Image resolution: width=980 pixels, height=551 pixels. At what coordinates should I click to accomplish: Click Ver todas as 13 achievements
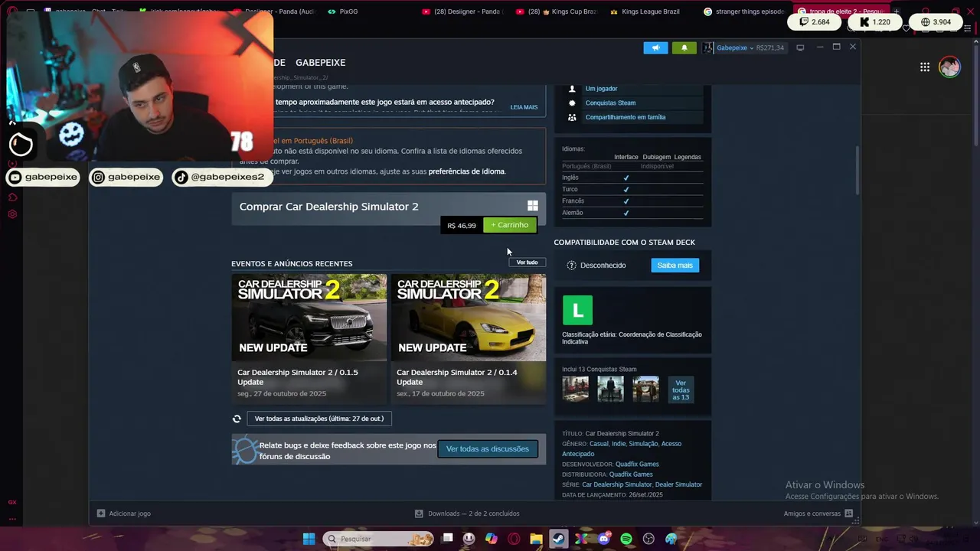click(x=680, y=390)
